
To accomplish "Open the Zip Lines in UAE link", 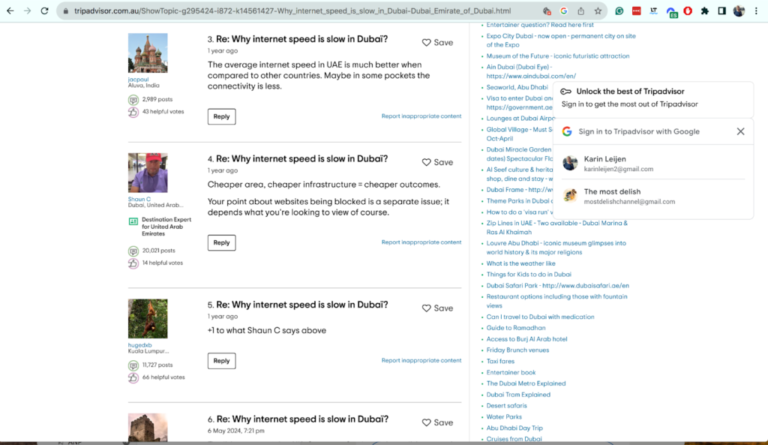I will point(557,228).
